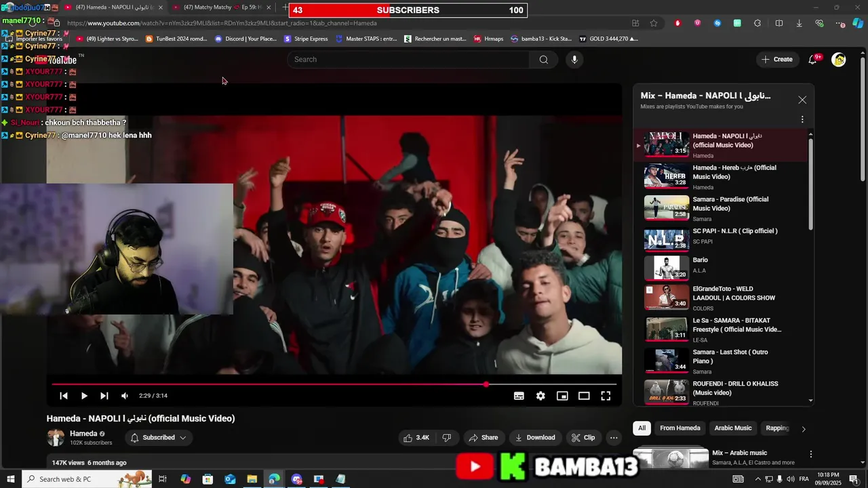Open the YouTube account avatar menu

click(839, 60)
